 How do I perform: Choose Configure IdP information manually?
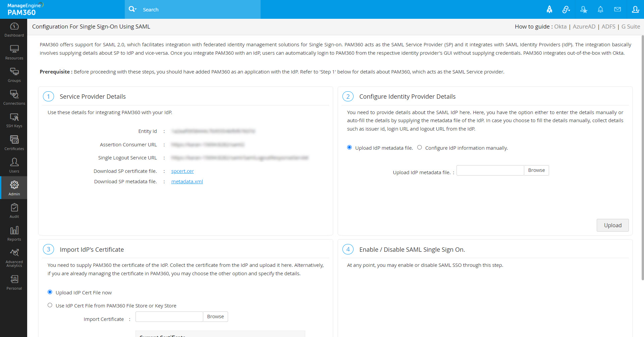coord(420,147)
